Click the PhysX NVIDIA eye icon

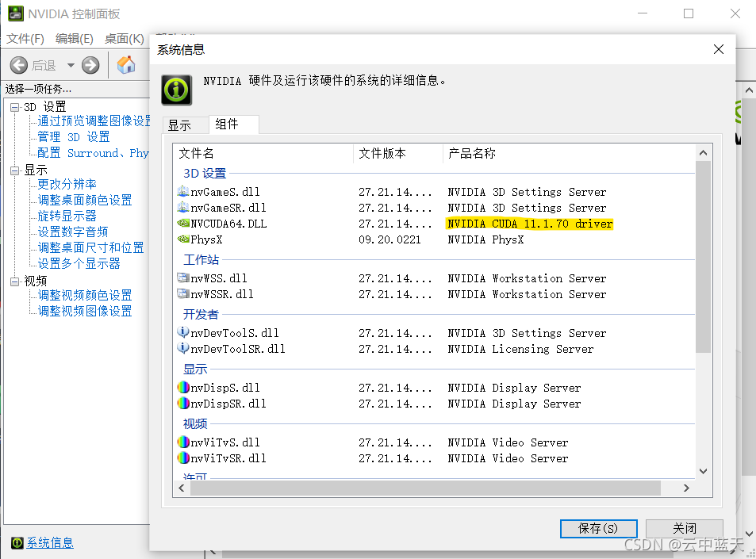183,239
